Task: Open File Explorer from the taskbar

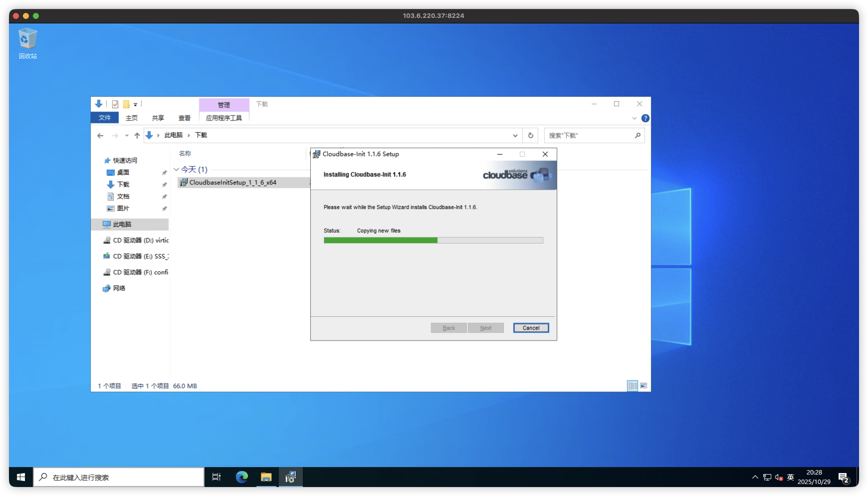Action: point(266,477)
